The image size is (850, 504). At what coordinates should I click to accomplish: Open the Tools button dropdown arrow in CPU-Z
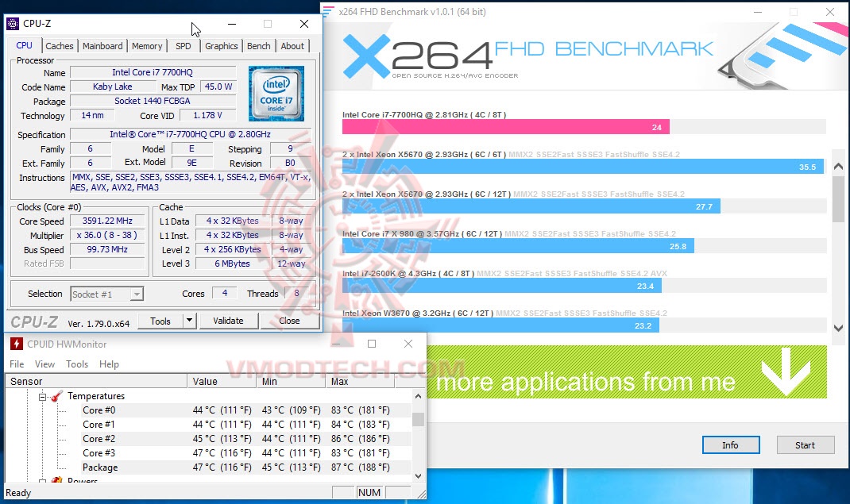[x=189, y=321]
